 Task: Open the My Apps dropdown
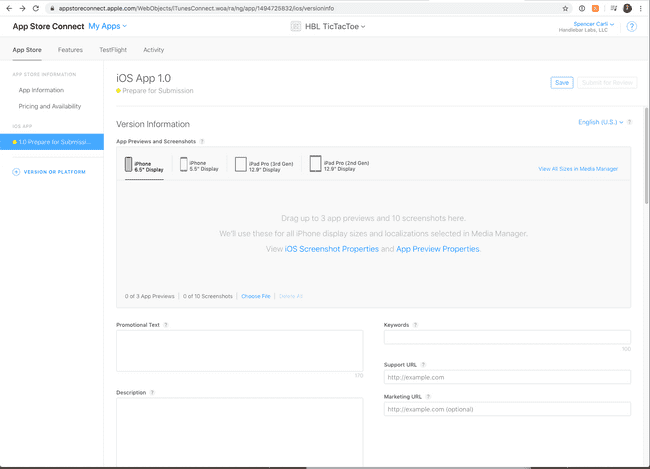108,26
